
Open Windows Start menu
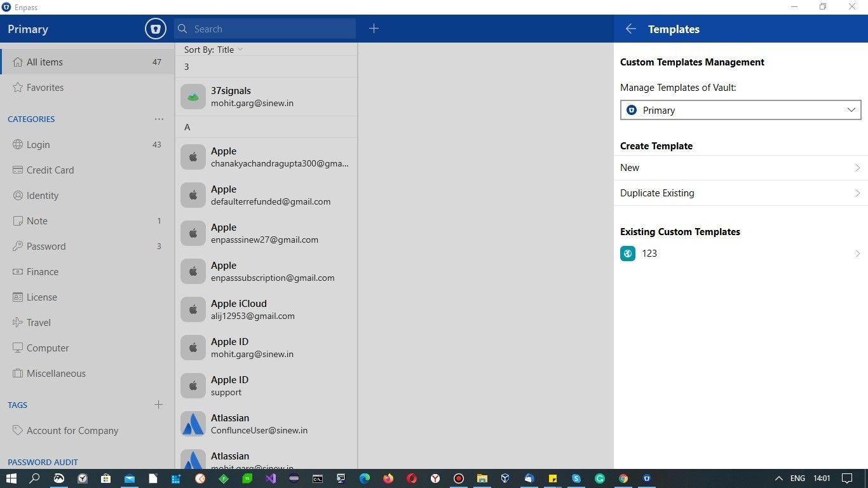[x=11, y=478]
